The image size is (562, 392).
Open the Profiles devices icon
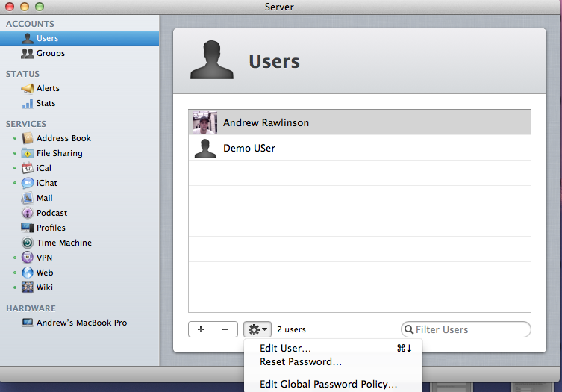tap(27, 228)
